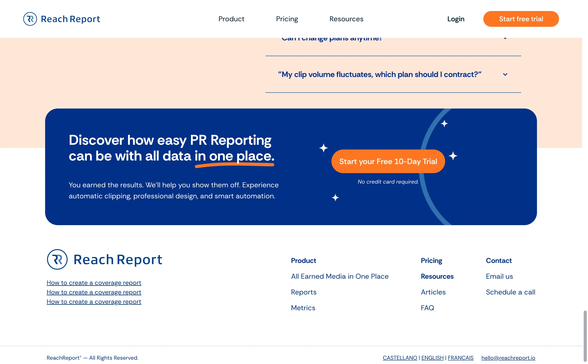Open the Reports page from the footer
Image resolution: width=588 pixels, height=364 pixels.
click(x=303, y=292)
